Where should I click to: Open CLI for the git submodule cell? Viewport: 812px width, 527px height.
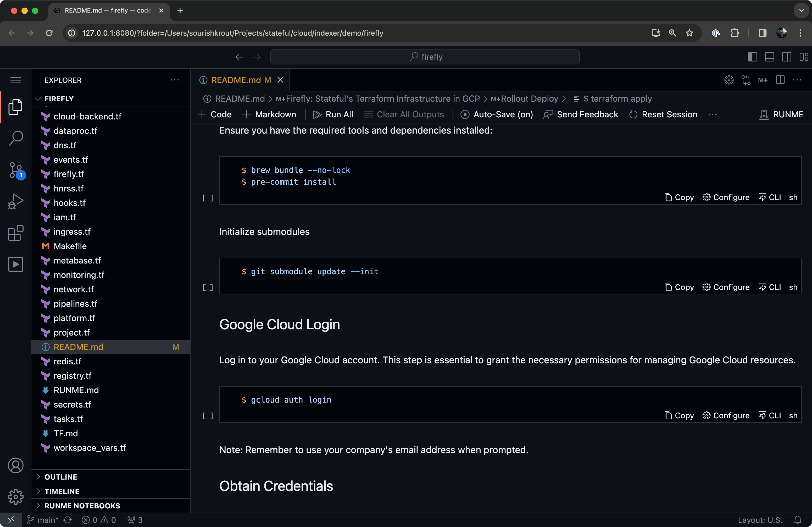coord(770,287)
